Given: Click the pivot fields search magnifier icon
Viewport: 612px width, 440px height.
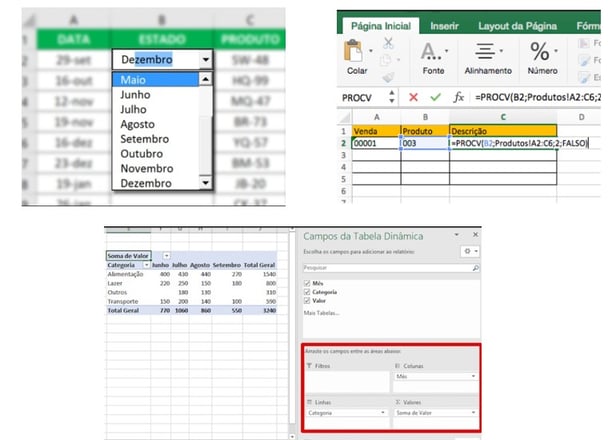Looking at the screenshot, I should [x=475, y=268].
